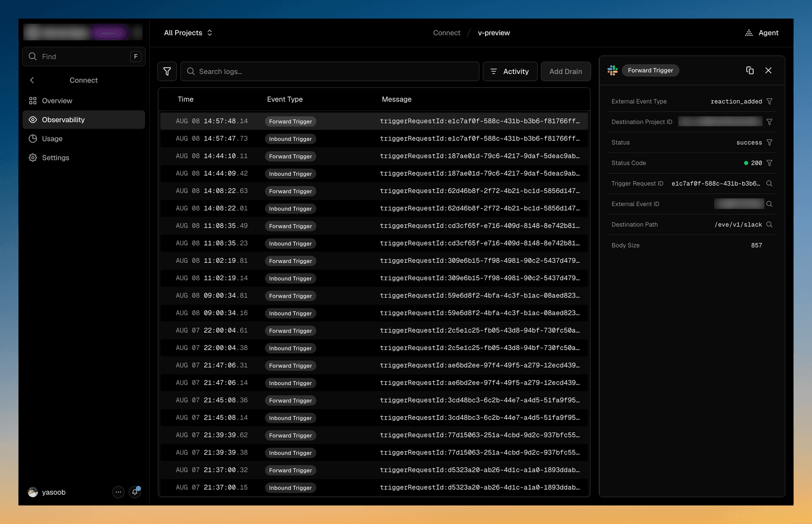Click the v-preview breadcrumb
Image resolution: width=812 pixels, height=524 pixels.
tap(494, 33)
